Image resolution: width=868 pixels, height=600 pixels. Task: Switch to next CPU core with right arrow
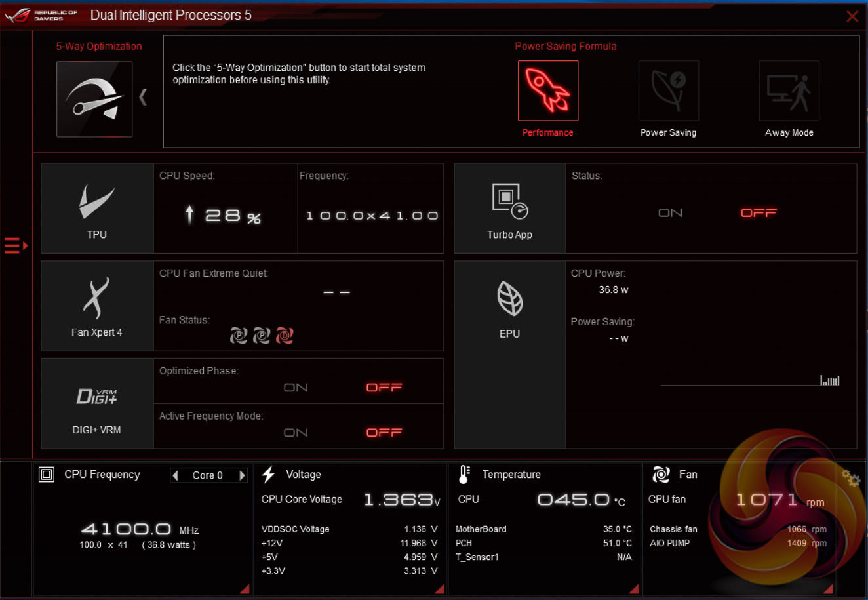tap(242, 475)
